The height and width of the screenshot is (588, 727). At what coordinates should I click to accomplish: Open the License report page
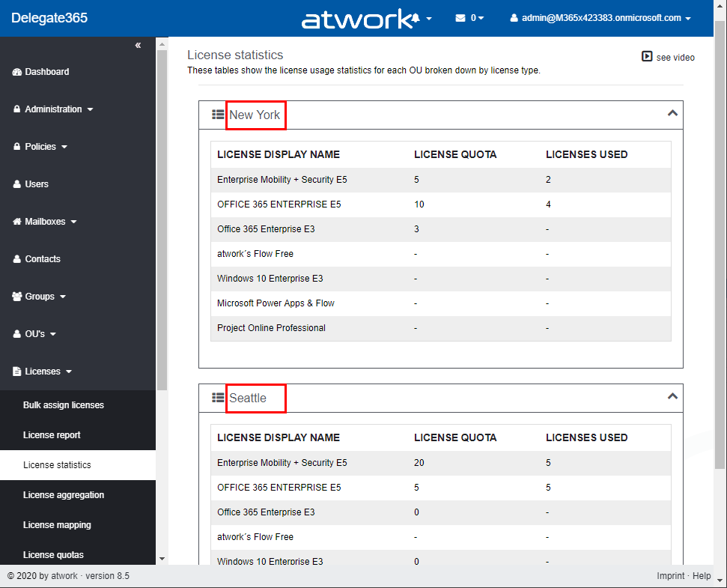pos(52,435)
